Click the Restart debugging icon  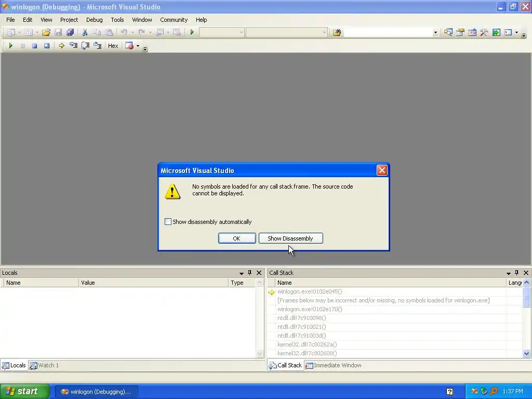click(46, 46)
